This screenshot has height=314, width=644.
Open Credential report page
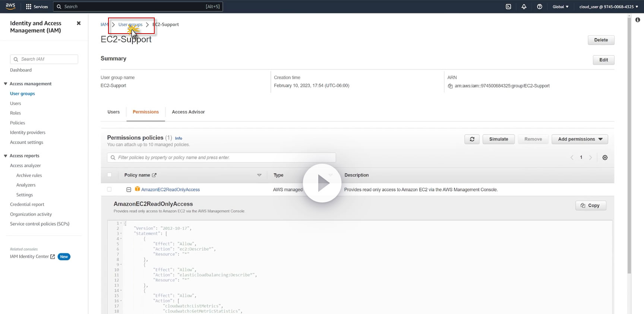(x=27, y=204)
